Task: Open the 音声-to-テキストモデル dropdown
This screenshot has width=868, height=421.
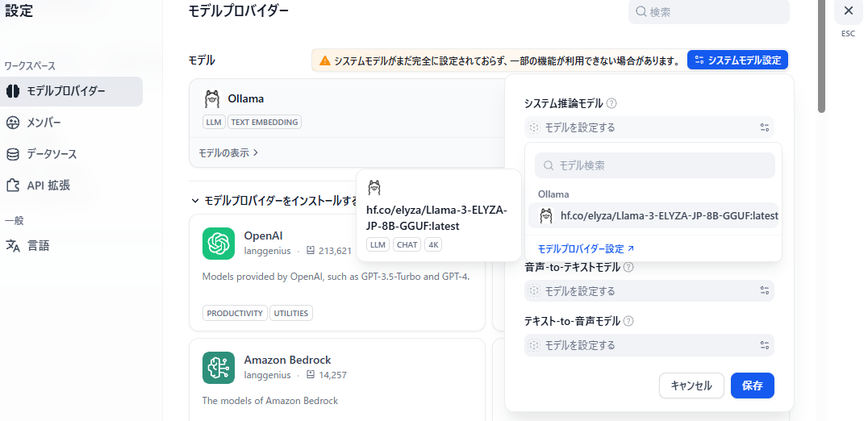Action: click(x=649, y=291)
